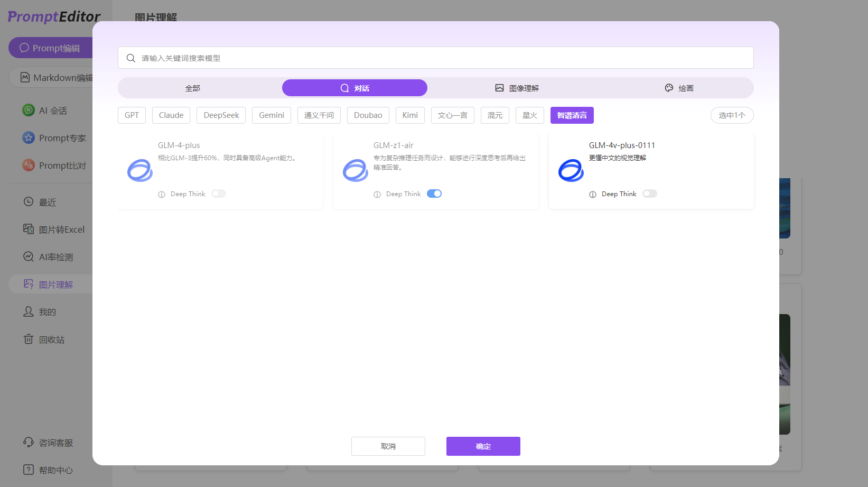Click the magnifier icon in search box
868x487 pixels.
click(x=131, y=58)
